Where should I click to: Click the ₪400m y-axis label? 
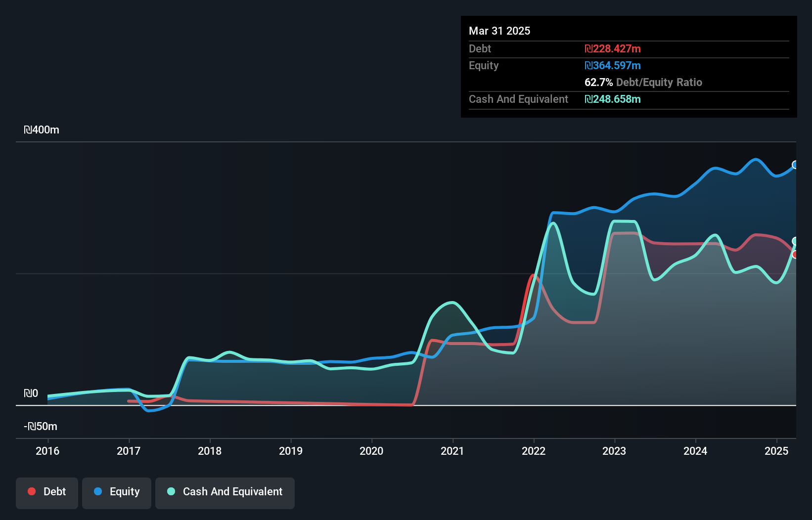click(x=42, y=130)
